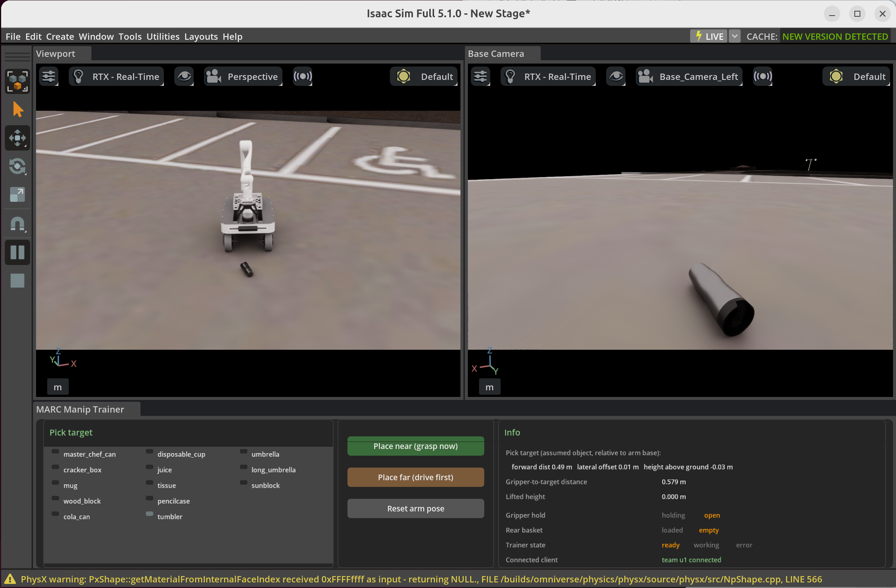Image resolution: width=896 pixels, height=588 pixels.
Task: Click Place near (grasp now) button
Action: 415,446
